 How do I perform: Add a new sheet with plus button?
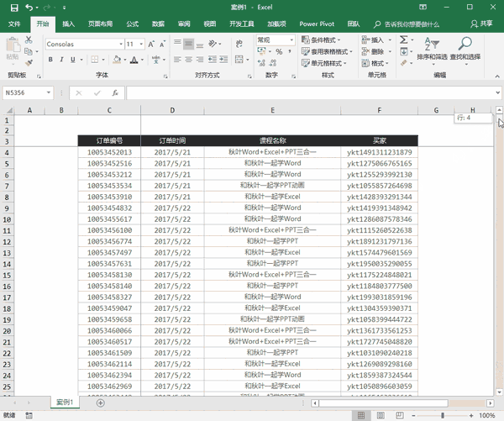pos(100,403)
